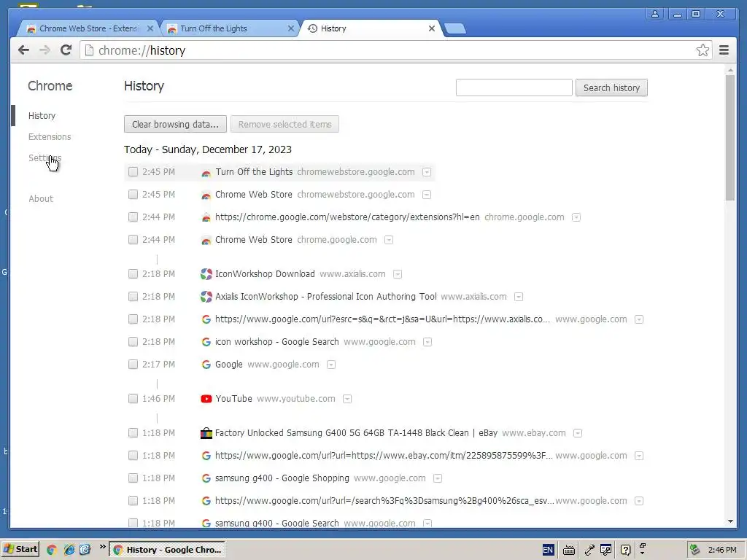Select the YouTube history entry checkbox

[x=133, y=399]
